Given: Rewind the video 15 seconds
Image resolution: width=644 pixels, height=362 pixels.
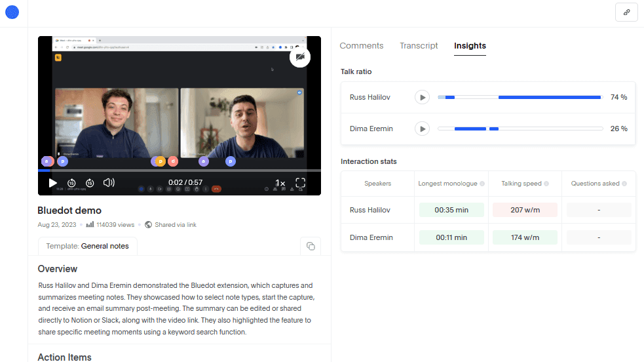Looking at the screenshot, I should [71, 183].
